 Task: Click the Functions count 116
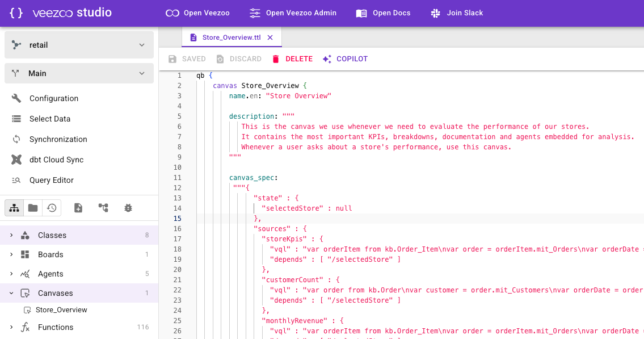[x=143, y=327]
